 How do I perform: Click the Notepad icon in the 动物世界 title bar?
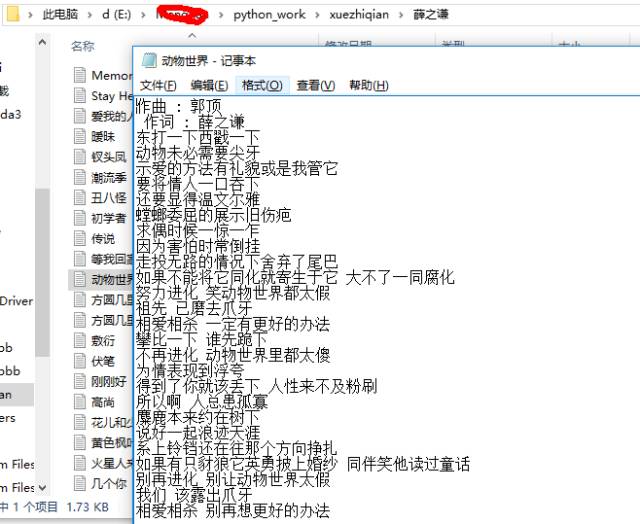point(149,60)
